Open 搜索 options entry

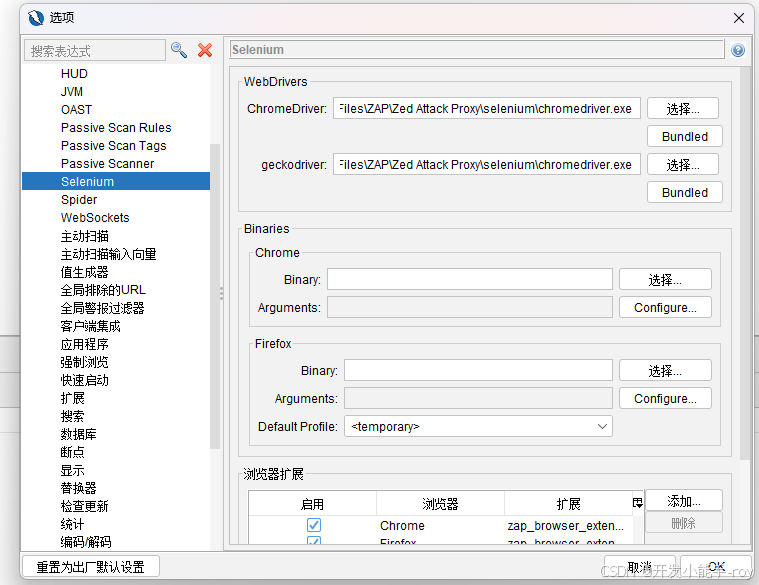pos(73,416)
